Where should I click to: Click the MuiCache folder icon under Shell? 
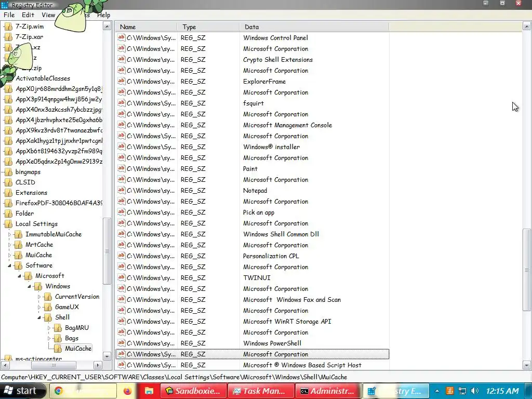click(x=58, y=349)
